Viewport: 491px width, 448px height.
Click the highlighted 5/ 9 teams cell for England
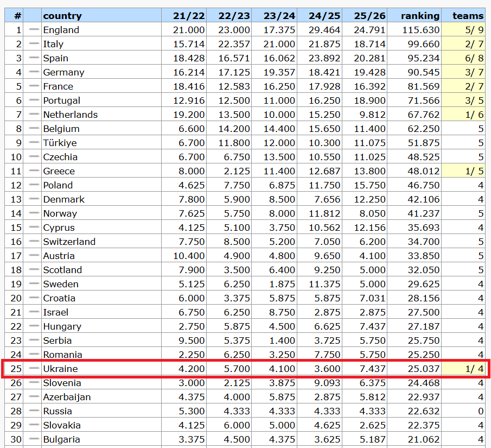click(463, 30)
